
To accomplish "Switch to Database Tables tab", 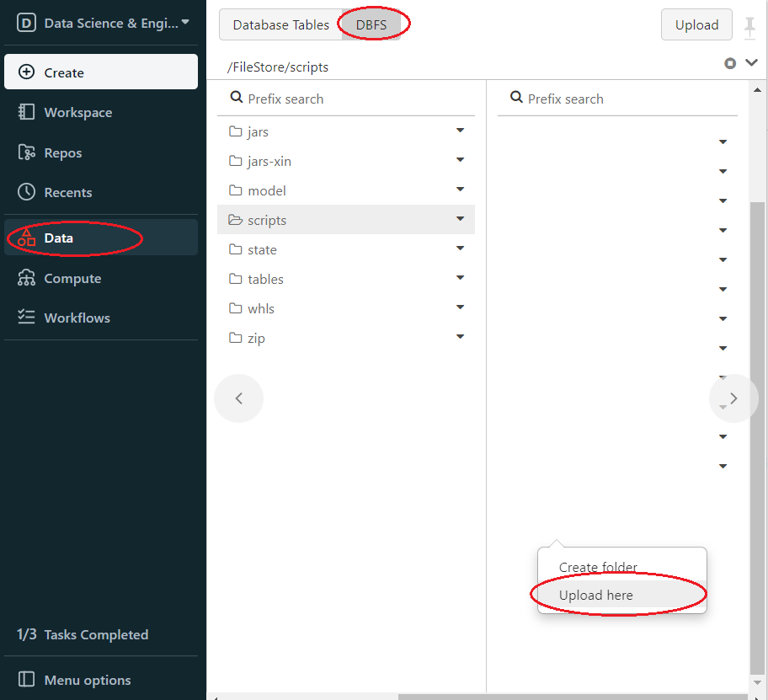I will click(280, 24).
